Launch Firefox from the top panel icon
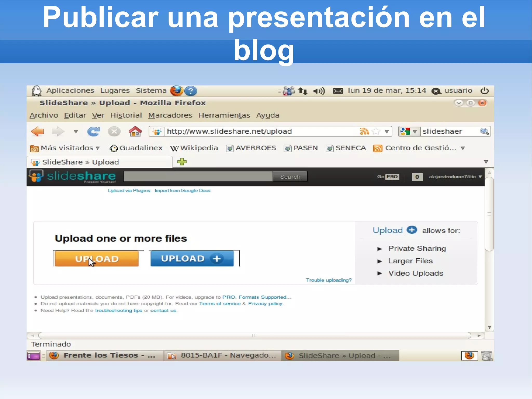Screen dimensions: 532x399 point(177,91)
